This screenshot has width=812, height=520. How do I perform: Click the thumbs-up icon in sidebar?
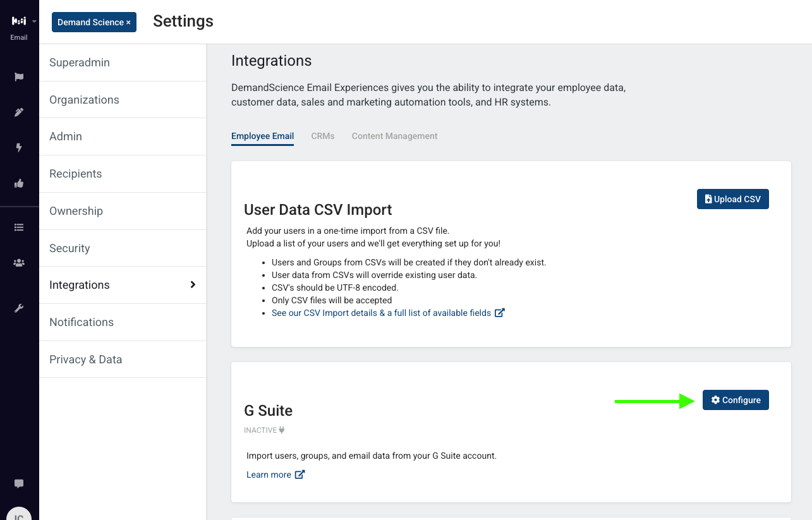click(19, 183)
